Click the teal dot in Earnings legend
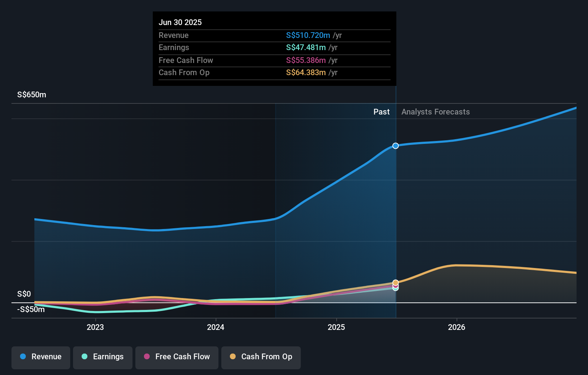The image size is (588, 375). [85, 356]
